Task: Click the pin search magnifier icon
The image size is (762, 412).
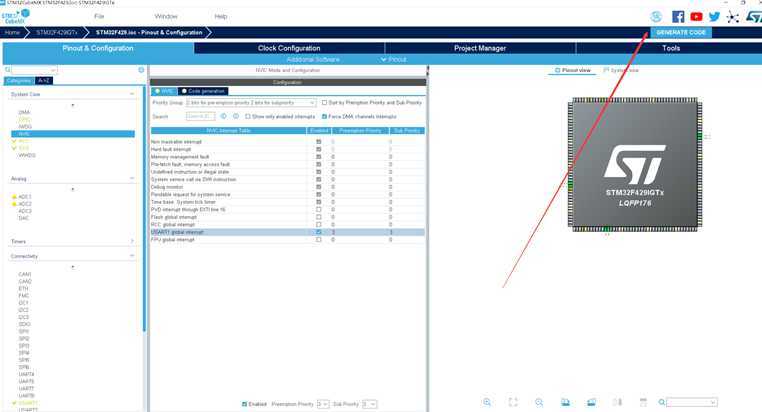Action: click(x=662, y=402)
